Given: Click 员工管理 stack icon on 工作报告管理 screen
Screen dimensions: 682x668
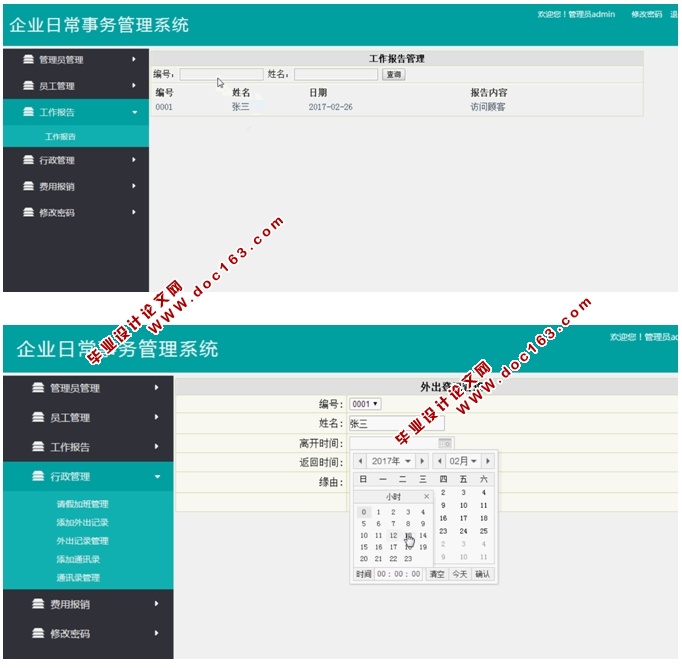Looking at the screenshot, I should coord(28,85).
